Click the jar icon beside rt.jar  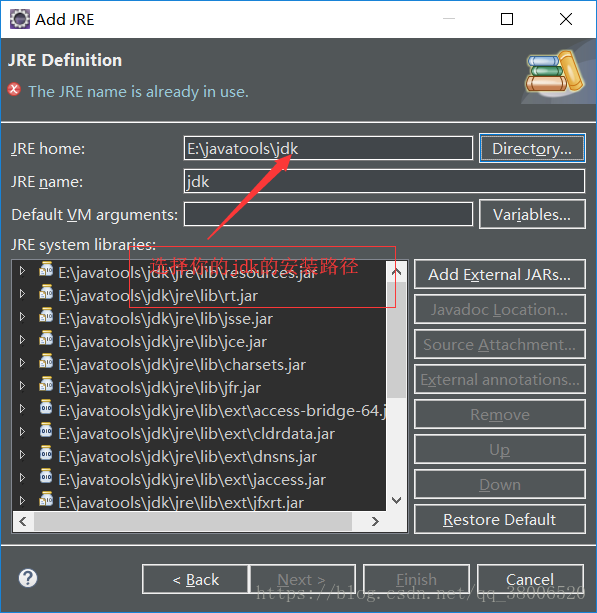point(46,292)
